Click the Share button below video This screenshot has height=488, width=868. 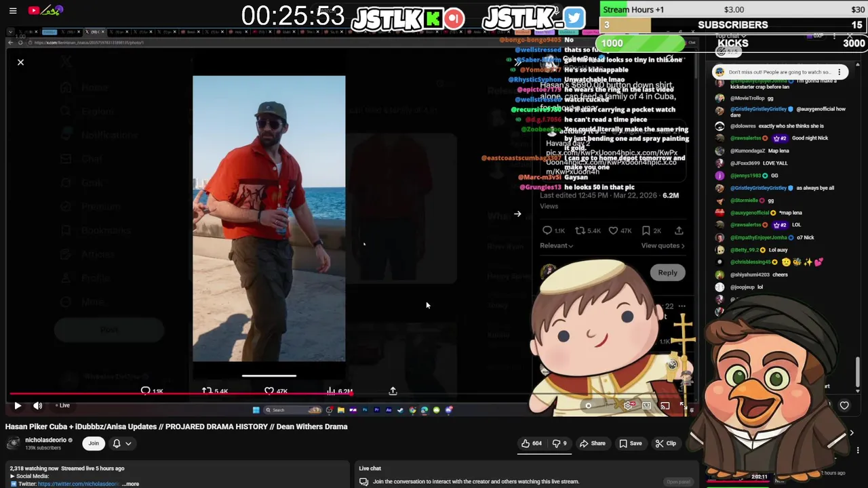(592, 443)
